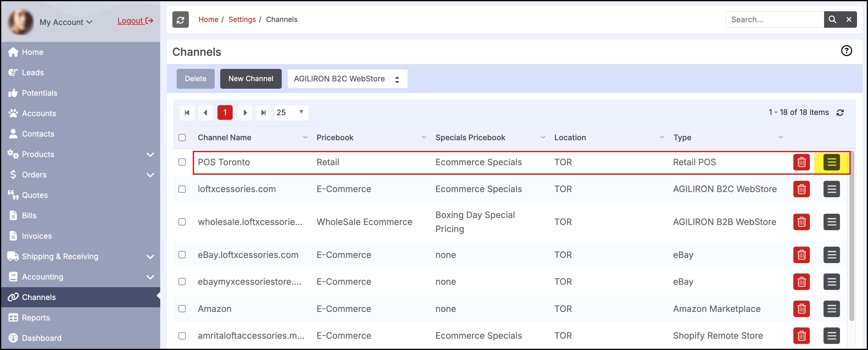Screen dimensions: 868x350
Task: Open the Location column menu chevron
Action: (x=662, y=137)
